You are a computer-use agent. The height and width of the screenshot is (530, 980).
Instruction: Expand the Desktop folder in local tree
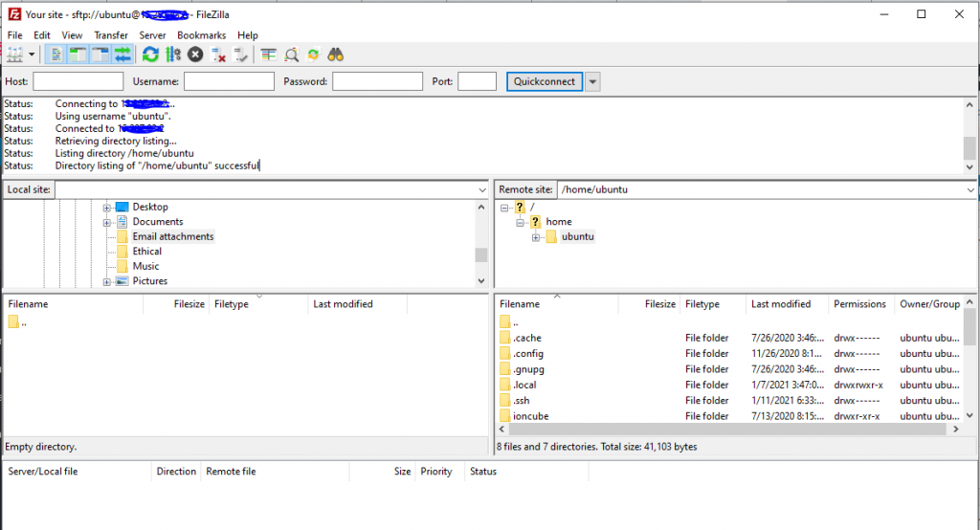pyautogui.click(x=107, y=208)
